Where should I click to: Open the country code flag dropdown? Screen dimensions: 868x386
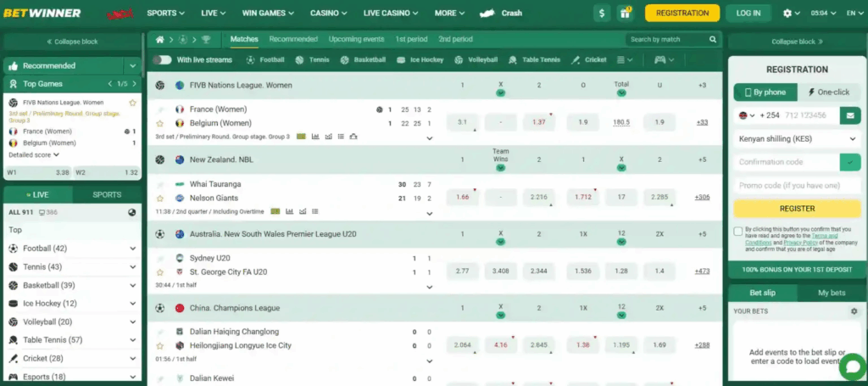click(x=747, y=115)
